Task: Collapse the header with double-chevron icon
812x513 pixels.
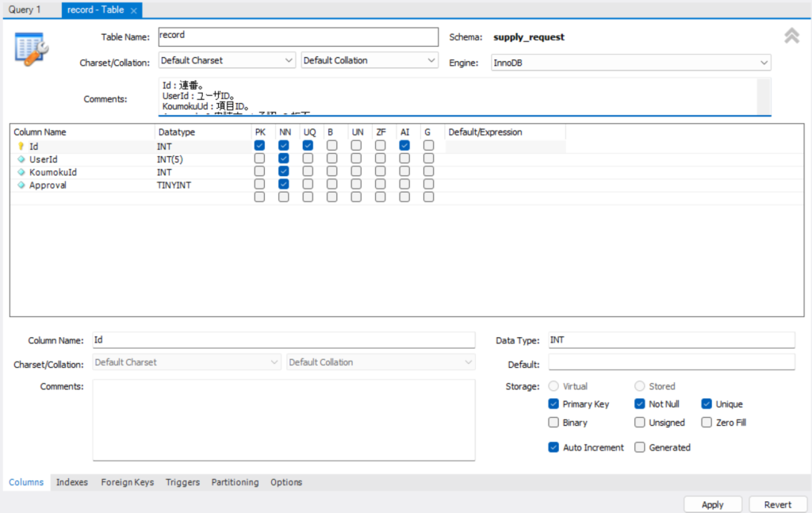Action: [791, 36]
